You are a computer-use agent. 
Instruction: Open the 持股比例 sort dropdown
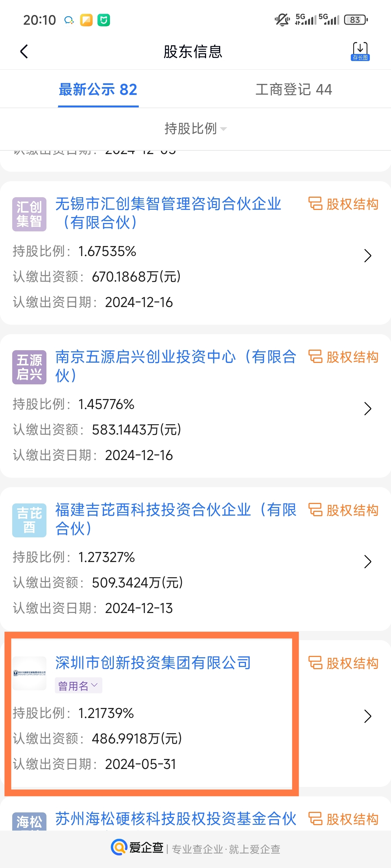pyautogui.click(x=195, y=128)
